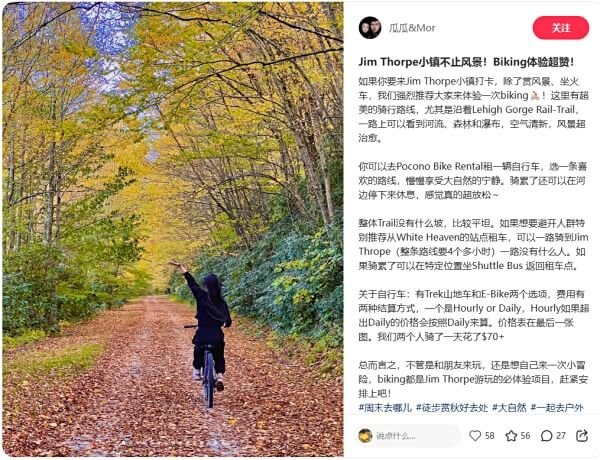Viewport: 600px width, 460px height.
Task: Click the post title about Jim Thorpe
Action: coord(466,62)
